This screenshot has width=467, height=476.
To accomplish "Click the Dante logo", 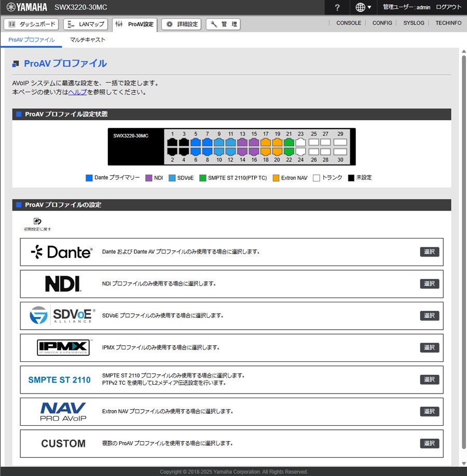I will pyautogui.click(x=61, y=252).
